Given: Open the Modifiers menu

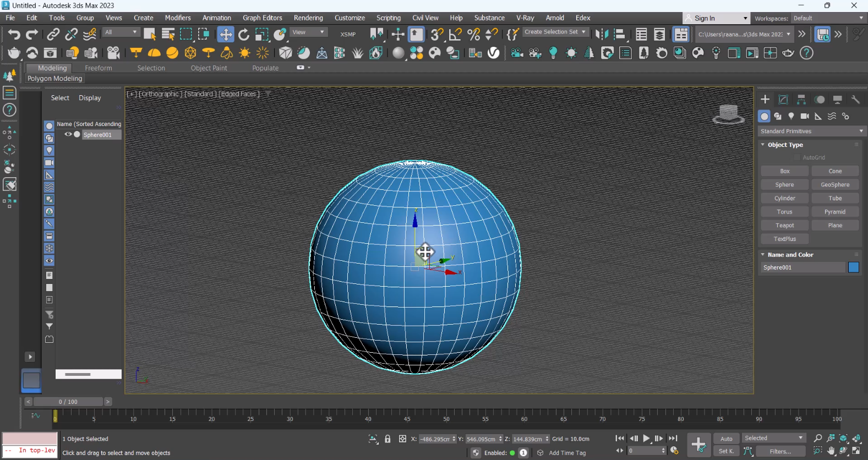Looking at the screenshot, I should tap(178, 18).
